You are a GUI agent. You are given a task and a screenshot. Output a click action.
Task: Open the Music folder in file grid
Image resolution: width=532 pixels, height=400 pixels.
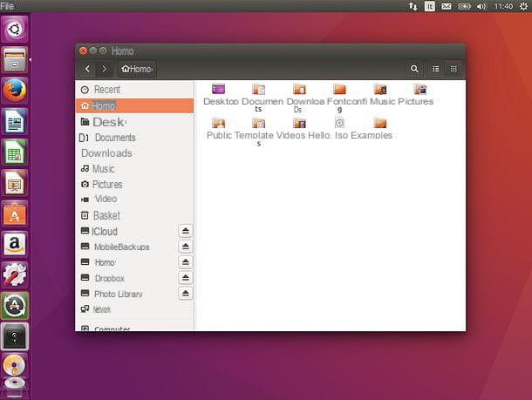point(380,89)
